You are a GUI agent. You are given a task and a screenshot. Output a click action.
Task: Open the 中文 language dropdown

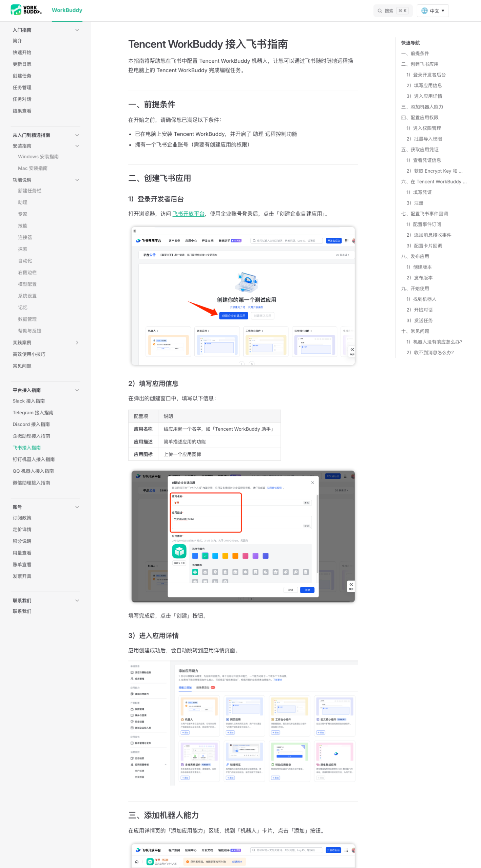tap(432, 11)
